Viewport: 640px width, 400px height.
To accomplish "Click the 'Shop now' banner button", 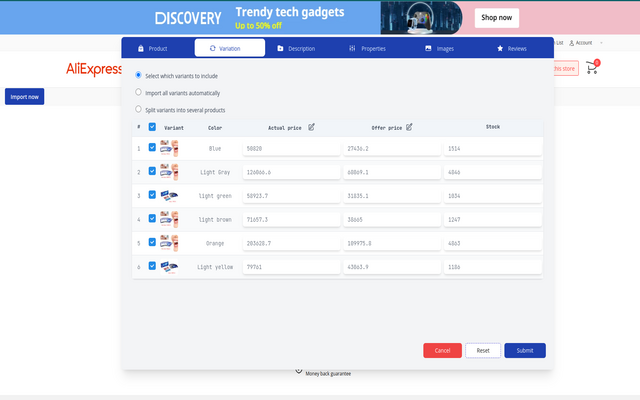I will pyautogui.click(x=497, y=17).
